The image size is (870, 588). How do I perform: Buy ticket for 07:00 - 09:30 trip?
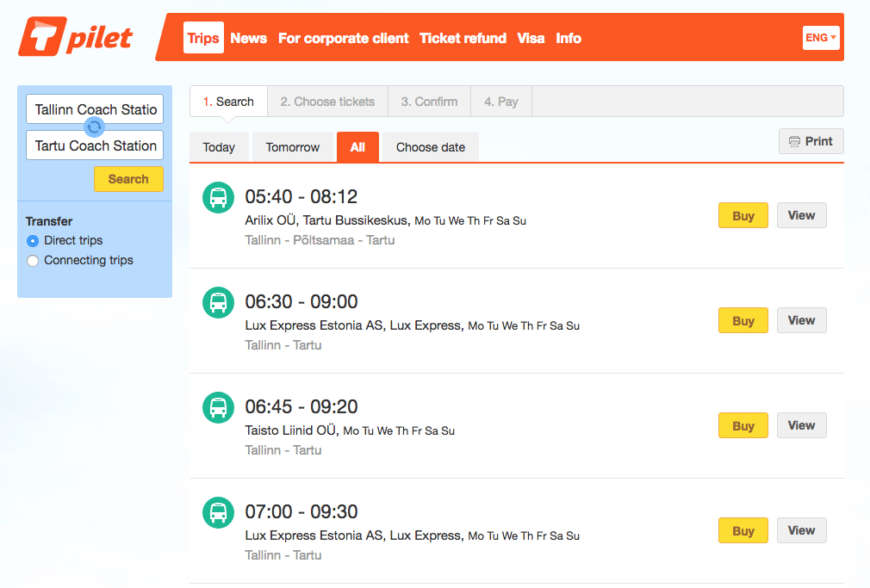pos(743,530)
